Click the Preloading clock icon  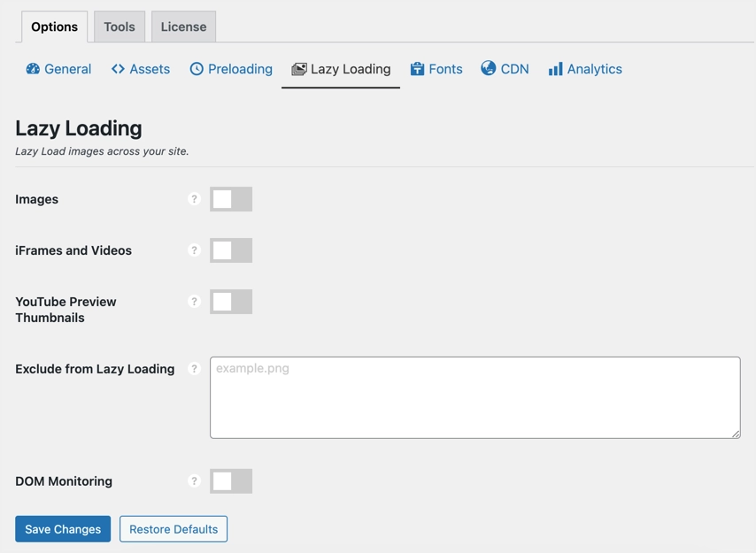click(x=197, y=69)
